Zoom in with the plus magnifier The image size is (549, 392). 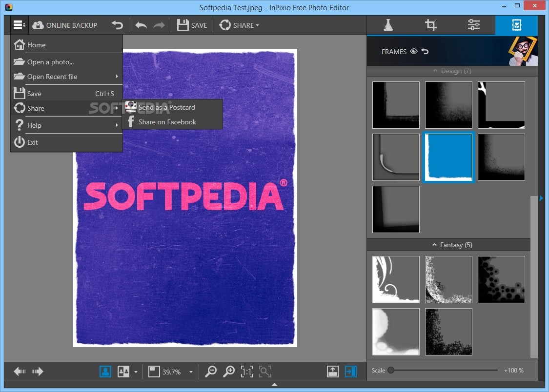[x=229, y=372]
